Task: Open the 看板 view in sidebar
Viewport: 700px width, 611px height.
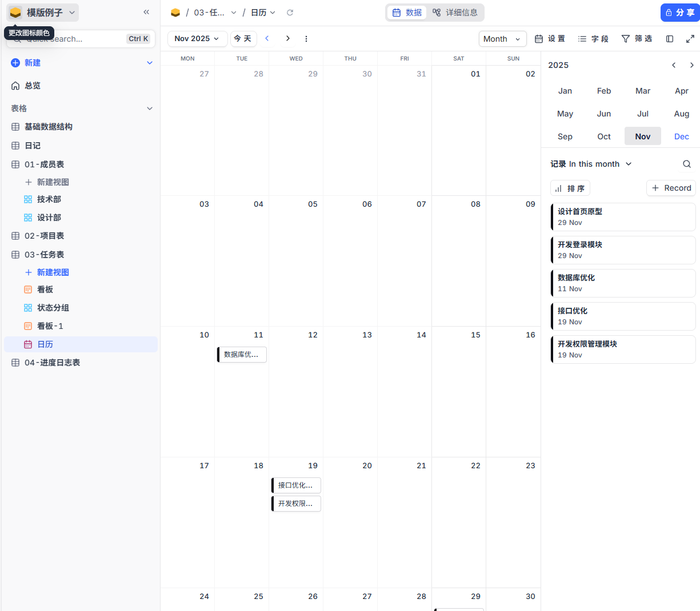Action: [x=45, y=290]
